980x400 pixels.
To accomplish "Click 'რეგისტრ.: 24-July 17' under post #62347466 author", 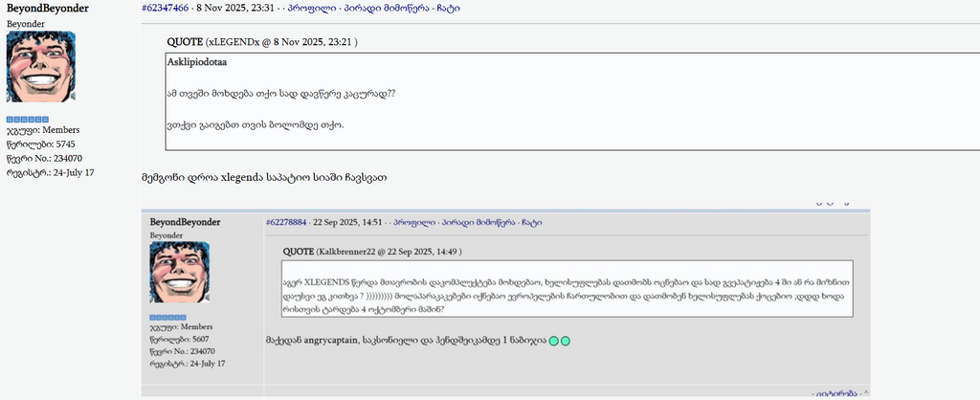I will click(50, 172).
